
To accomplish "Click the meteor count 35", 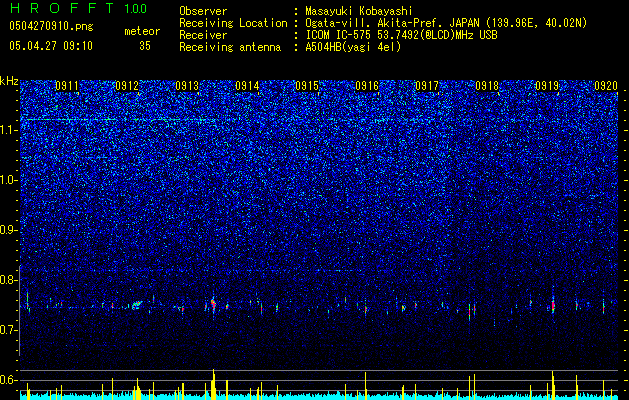I will click(145, 46).
